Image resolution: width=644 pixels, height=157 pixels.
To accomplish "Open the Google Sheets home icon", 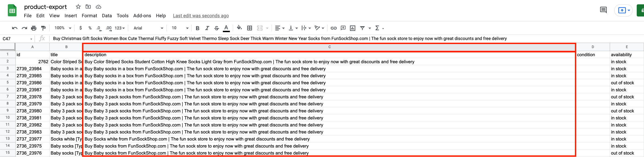I will pyautogui.click(x=12, y=11).
